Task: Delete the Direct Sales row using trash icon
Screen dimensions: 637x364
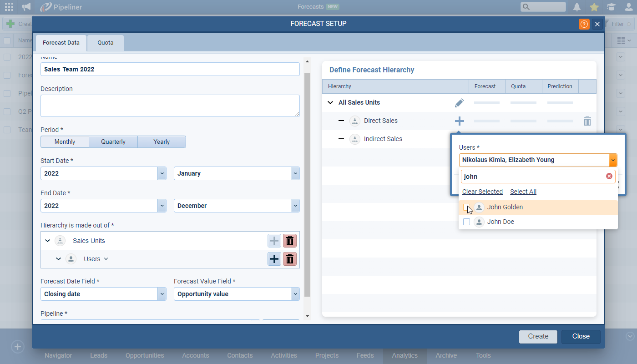Action: pos(587,121)
